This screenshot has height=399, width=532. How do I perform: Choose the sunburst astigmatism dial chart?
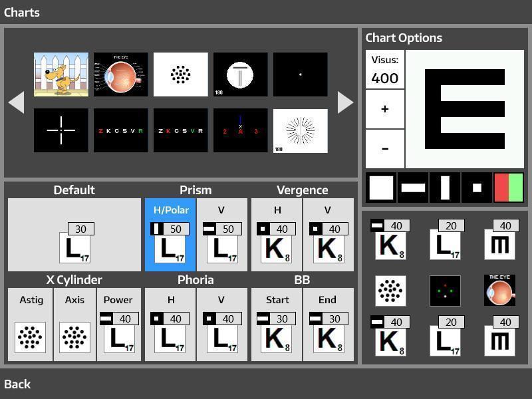(300, 130)
